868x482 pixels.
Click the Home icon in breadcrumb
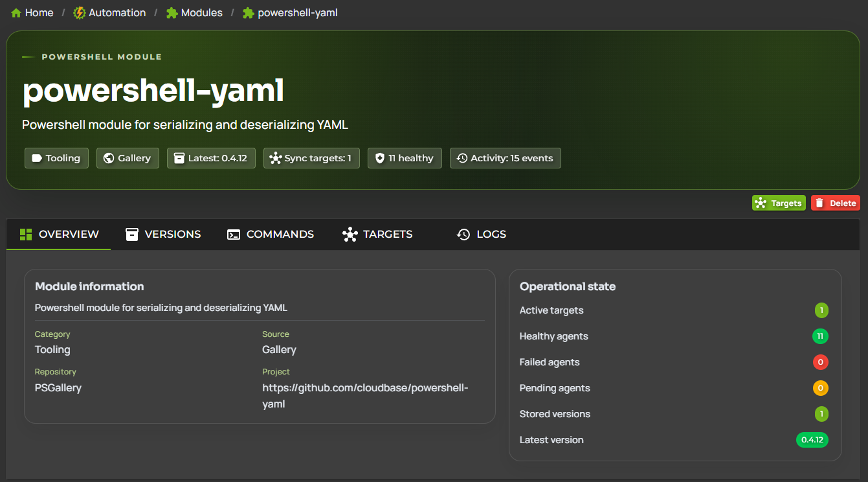(16, 13)
